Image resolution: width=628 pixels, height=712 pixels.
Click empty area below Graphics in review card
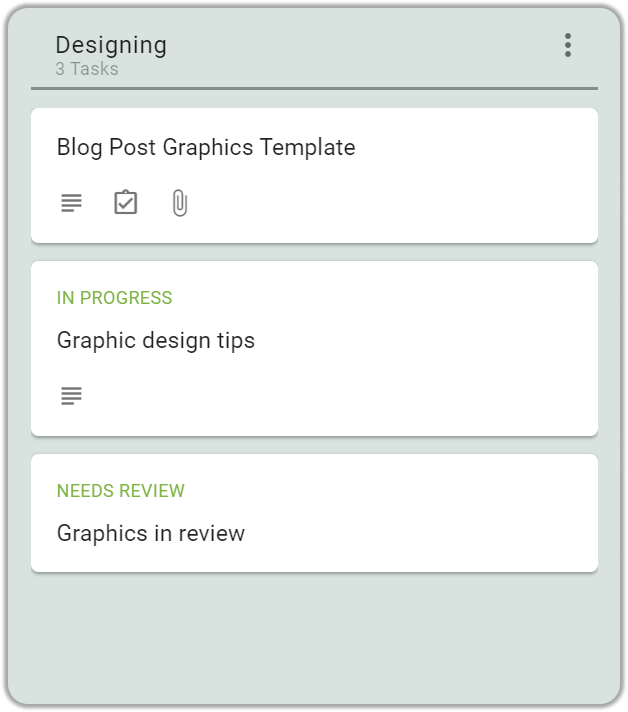point(314,636)
